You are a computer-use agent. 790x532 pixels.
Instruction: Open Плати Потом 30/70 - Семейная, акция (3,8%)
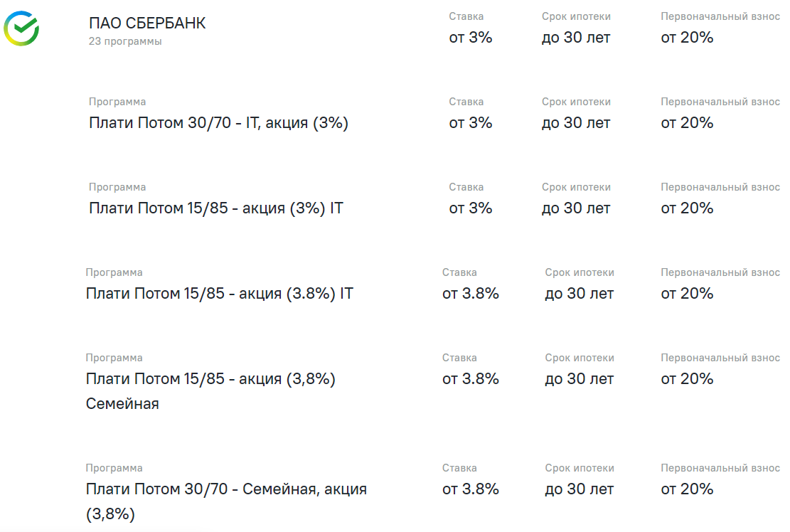[226, 501]
